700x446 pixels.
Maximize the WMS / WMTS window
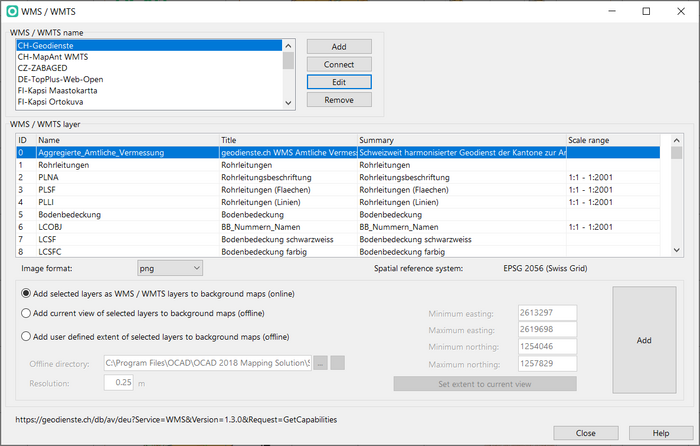pyautogui.click(x=646, y=11)
